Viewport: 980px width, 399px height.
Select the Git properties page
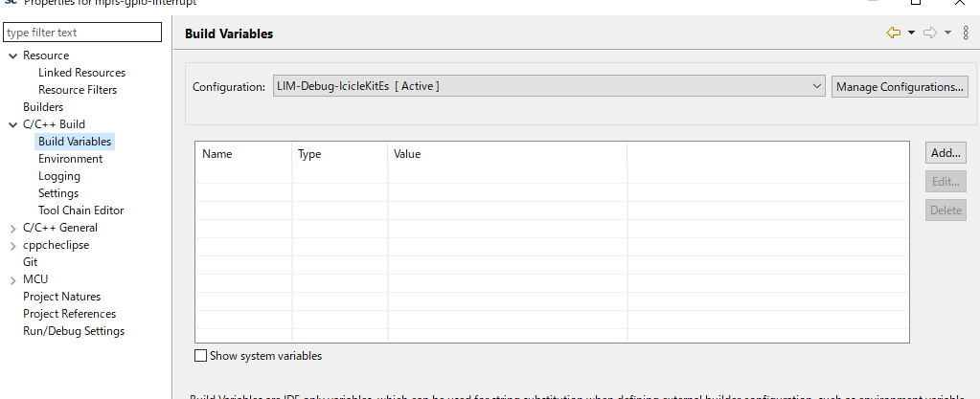pyautogui.click(x=31, y=262)
